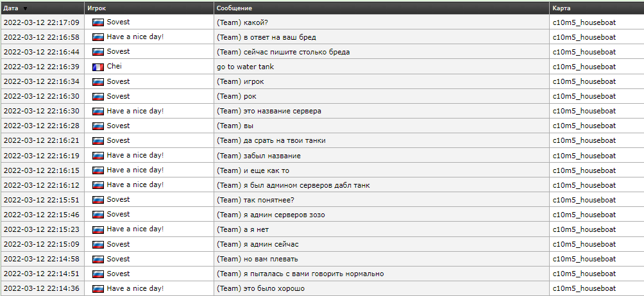Click the timestamp 2022-03-12 22:15:09
Screen dimensions: 644x296
[42, 244]
